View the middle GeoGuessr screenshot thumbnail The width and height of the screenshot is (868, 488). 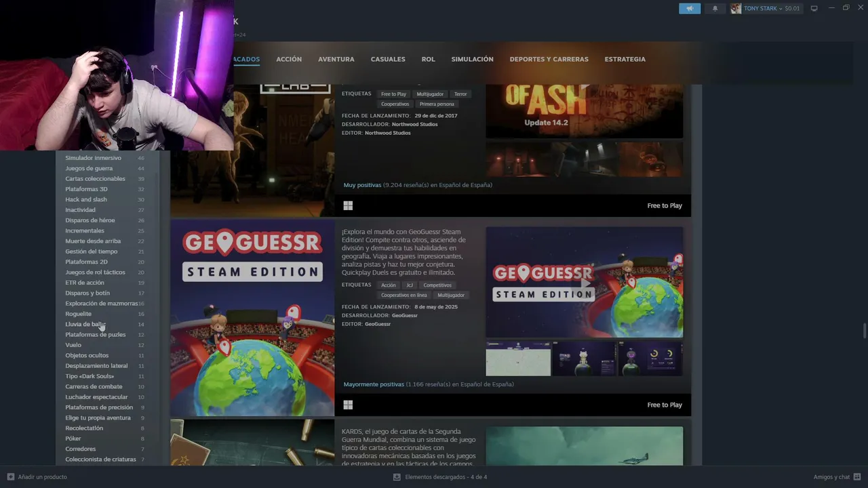(584, 359)
